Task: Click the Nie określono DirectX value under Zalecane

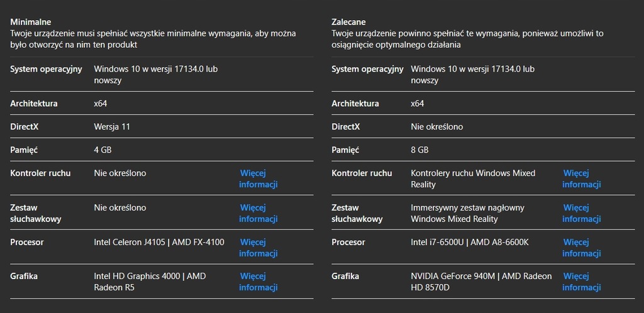Action: coord(436,126)
